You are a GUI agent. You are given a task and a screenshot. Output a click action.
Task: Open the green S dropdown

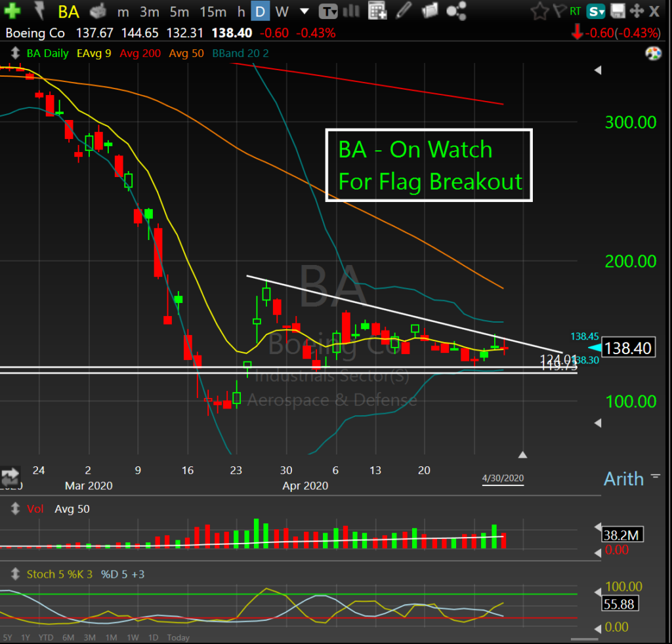click(x=597, y=11)
